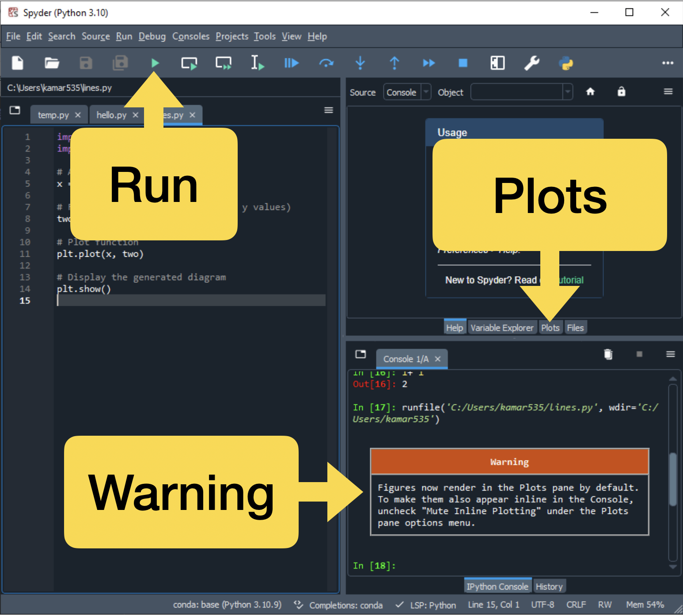This screenshot has width=683, height=616.
Task: Open the Help menu in menu bar
Action: pyautogui.click(x=317, y=37)
